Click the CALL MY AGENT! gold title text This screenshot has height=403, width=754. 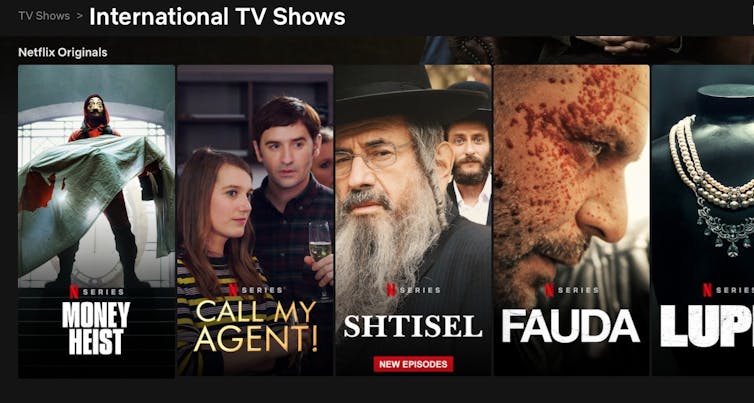pos(255,326)
